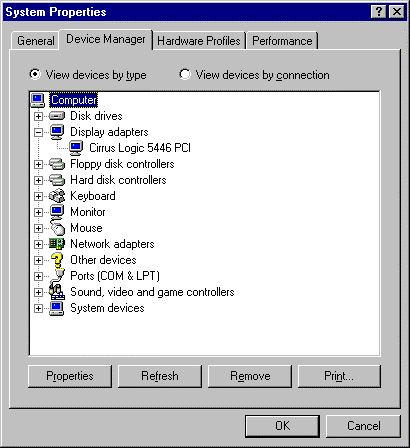The width and height of the screenshot is (410, 448).
Task: Select View devices by connection radio button
Action: pos(185,74)
